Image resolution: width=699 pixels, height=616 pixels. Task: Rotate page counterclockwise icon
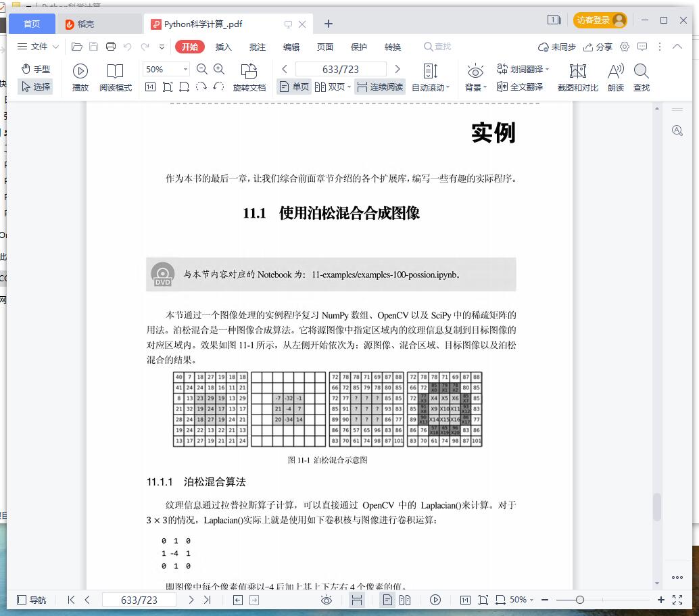point(218,87)
